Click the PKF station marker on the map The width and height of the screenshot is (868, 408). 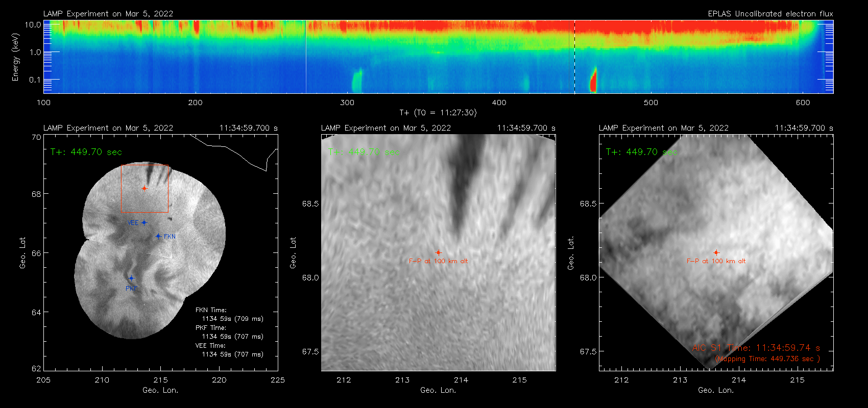coord(131,278)
